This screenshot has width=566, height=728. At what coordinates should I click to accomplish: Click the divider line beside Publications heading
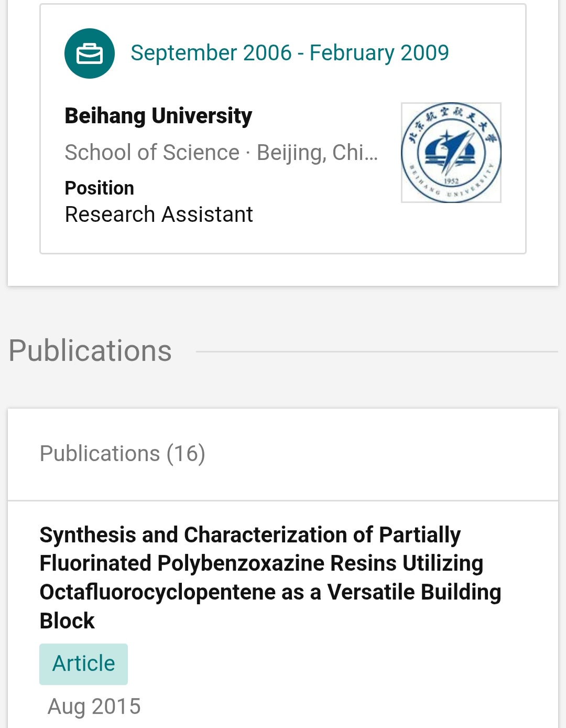(376, 351)
